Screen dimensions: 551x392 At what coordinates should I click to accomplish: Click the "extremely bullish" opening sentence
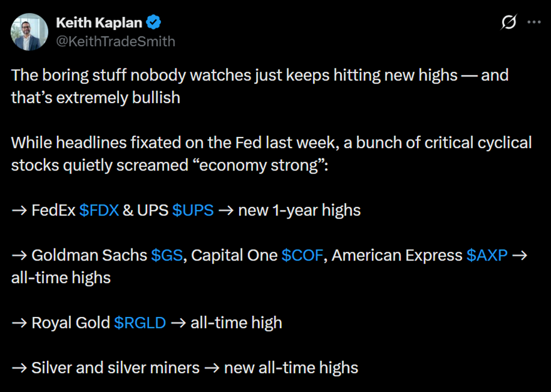coord(260,86)
